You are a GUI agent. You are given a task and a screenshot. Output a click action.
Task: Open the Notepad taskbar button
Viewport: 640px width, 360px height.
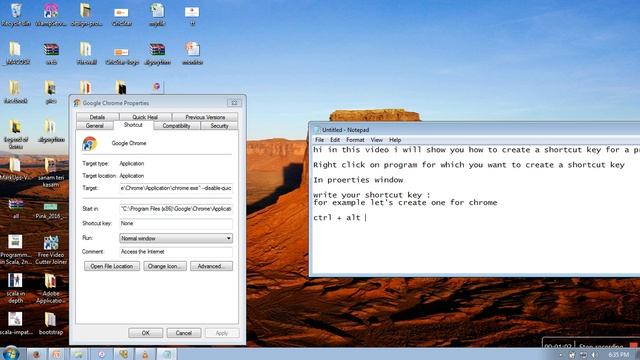point(167,354)
